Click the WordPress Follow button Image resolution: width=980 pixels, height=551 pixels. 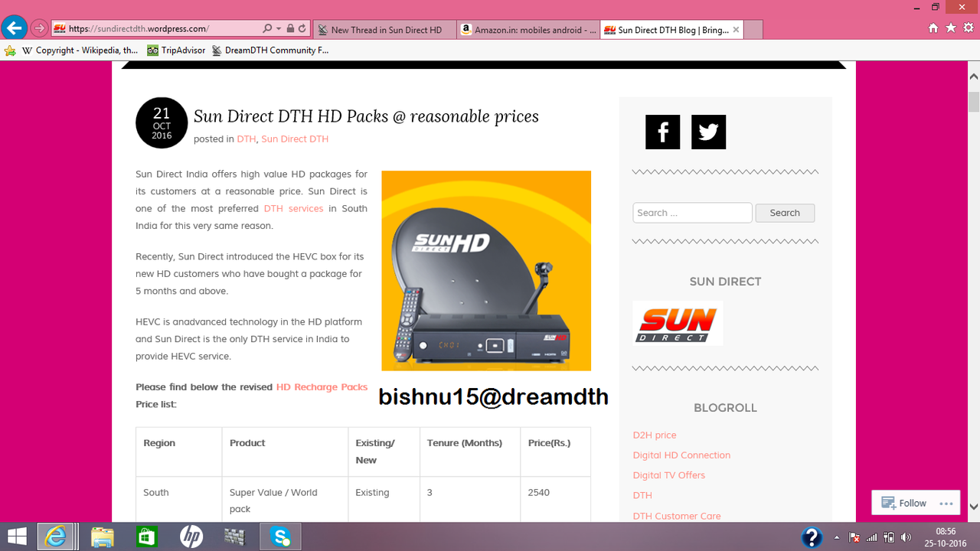904,503
